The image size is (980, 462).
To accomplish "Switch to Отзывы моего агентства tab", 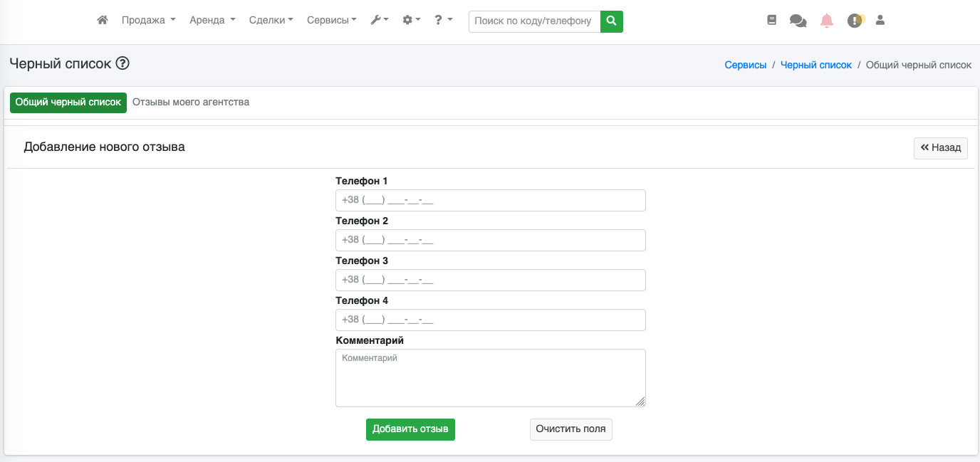I will pyautogui.click(x=191, y=102).
